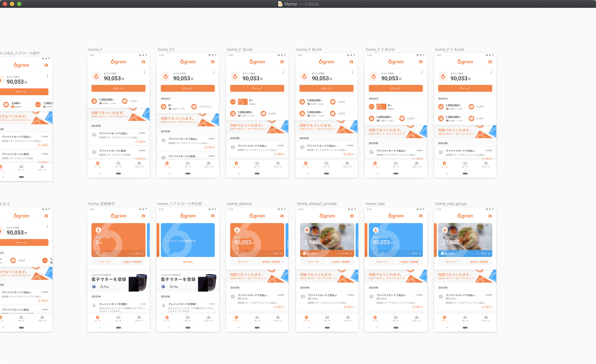Click the Sketch document icon in title bar

280,4
